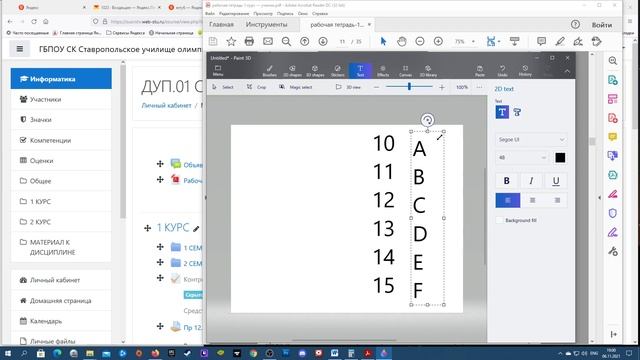
Task: Open Effects in Paint 3D
Action: pos(383,71)
